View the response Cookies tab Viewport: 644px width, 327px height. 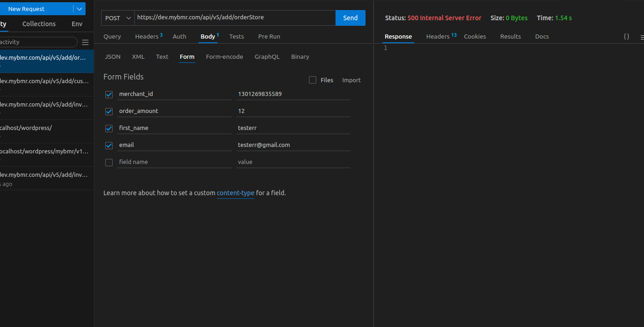[x=475, y=36]
